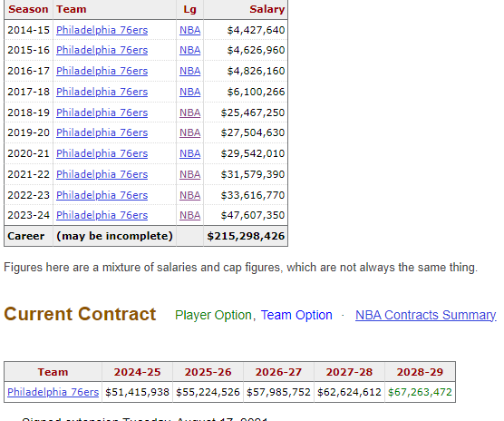Open the NBA Contracts Summary link
504x421 pixels.
(x=425, y=315)
